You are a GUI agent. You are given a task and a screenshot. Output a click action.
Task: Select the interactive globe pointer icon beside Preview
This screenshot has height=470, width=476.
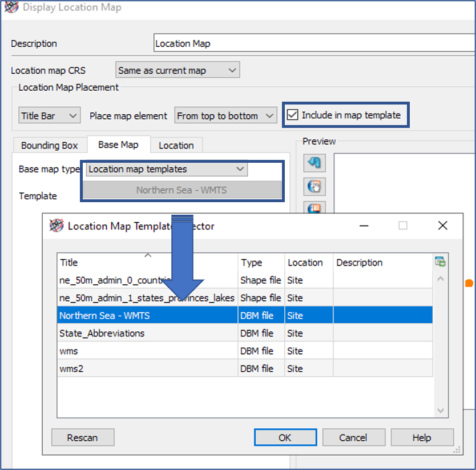click(314, 186)
